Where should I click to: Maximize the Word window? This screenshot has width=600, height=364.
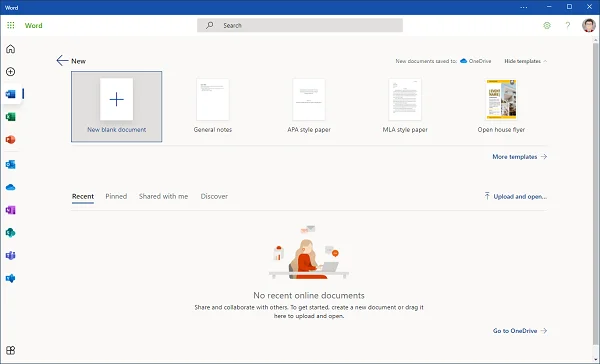(x=569, y=7)
